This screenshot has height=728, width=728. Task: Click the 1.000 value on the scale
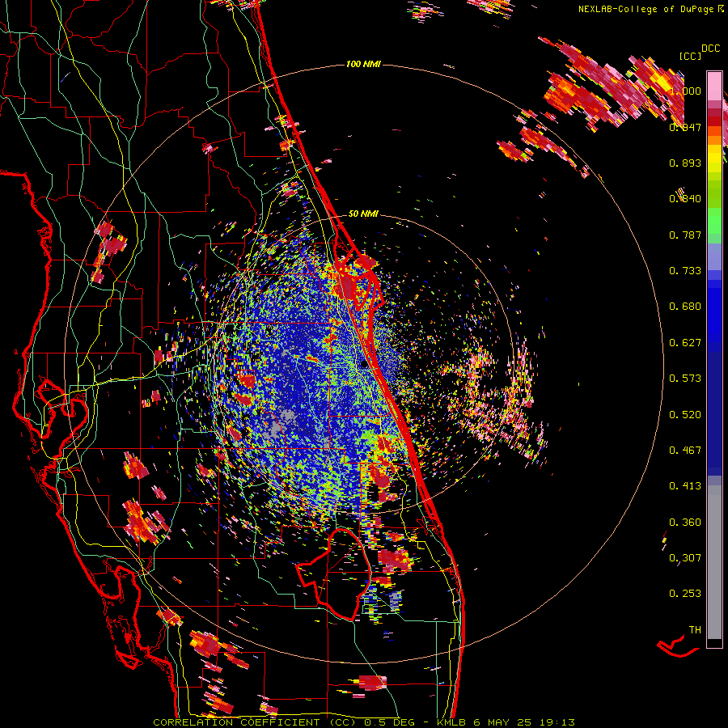pos(685,91)
